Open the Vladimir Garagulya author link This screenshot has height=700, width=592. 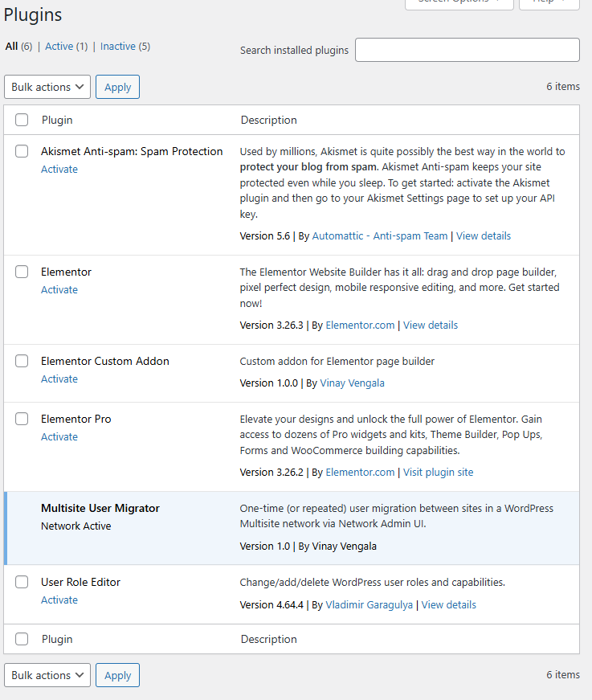(x=370, y=605)
